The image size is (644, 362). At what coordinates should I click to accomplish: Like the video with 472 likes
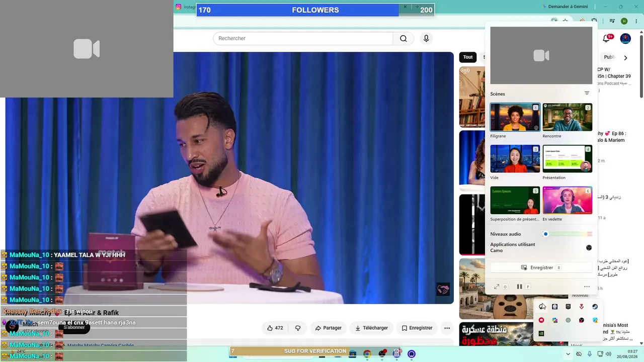coord(275,328)
